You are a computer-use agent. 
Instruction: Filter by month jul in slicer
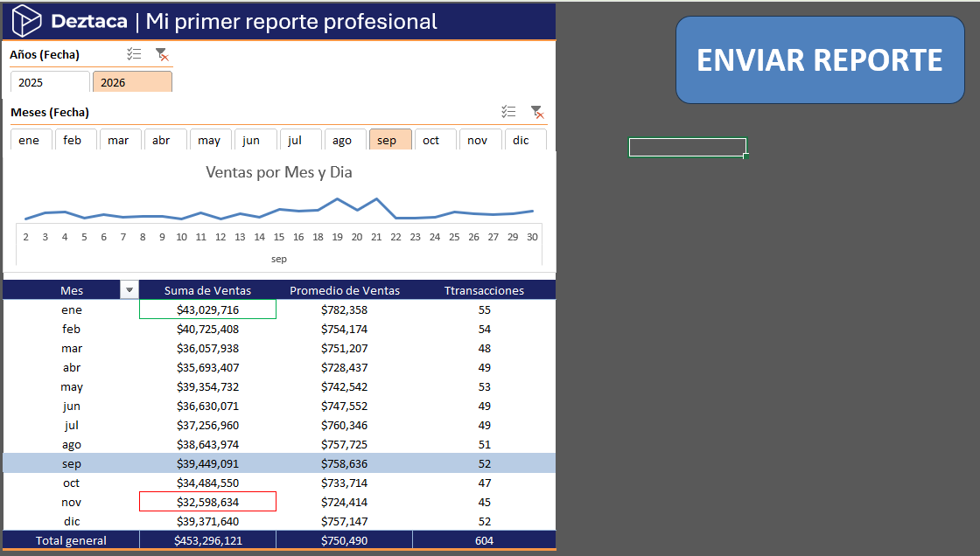click(x=301, y=140)
